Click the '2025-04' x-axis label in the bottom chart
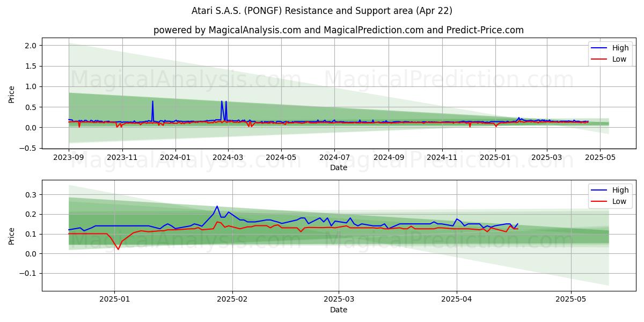Image resolution: width=644 pixels, height=322 pixels. point(457,301)
